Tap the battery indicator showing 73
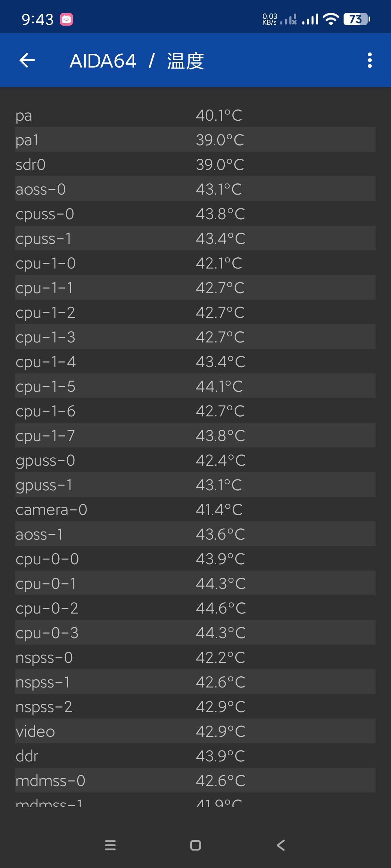391x868 pixels. tap(356, 19)
